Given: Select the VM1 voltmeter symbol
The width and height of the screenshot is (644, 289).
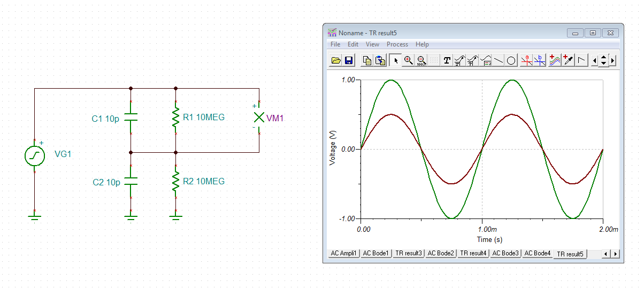Looking at the screenshot, I should pos(259,118).
